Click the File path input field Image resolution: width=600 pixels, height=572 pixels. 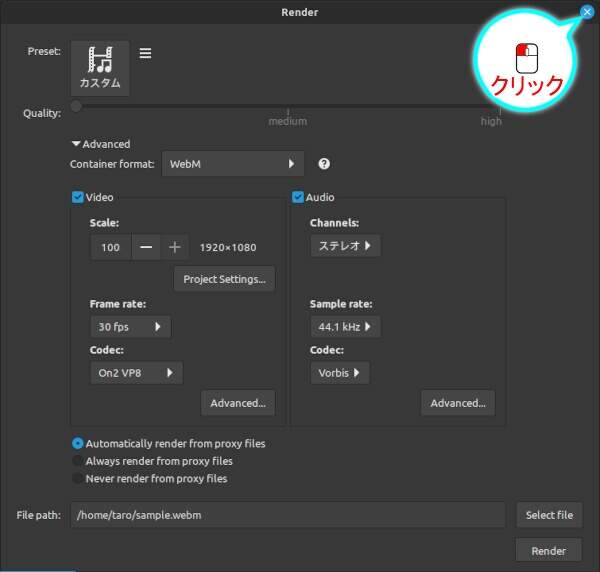tap(287, 515)
